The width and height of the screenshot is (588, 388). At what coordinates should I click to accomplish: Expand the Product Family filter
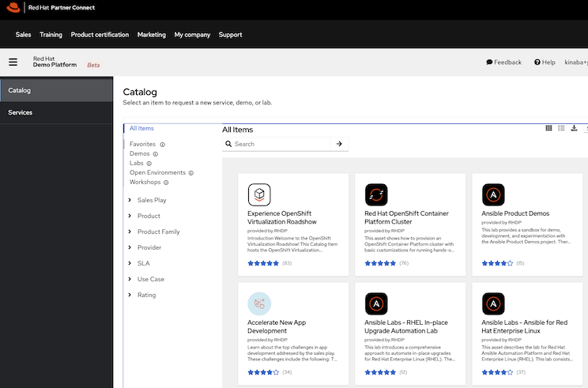(x=154, y=232)
